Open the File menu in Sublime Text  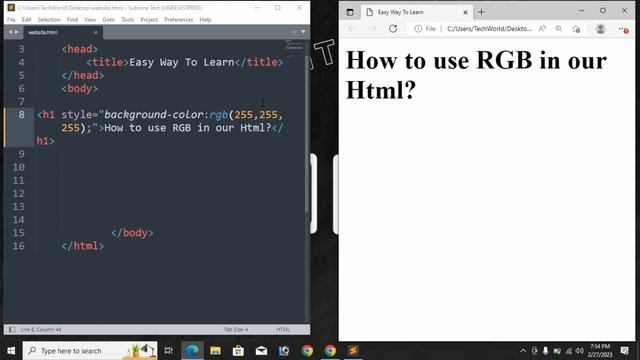point(11,20)
